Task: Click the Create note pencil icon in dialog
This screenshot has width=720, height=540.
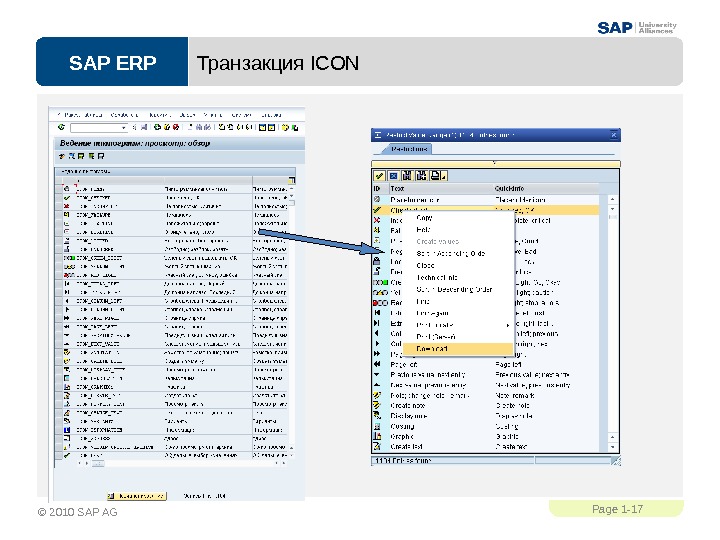Action: click(x=377, y=405)
